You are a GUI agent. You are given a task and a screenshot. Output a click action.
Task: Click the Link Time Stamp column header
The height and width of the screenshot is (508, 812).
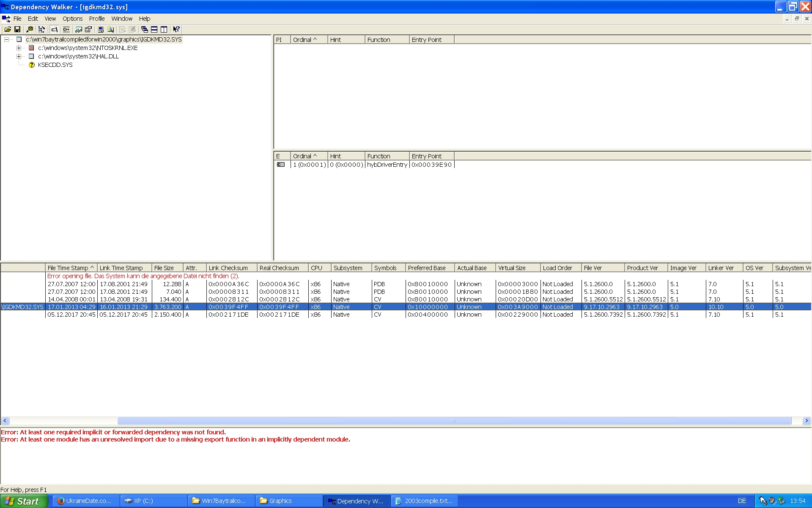click(125, 268)
